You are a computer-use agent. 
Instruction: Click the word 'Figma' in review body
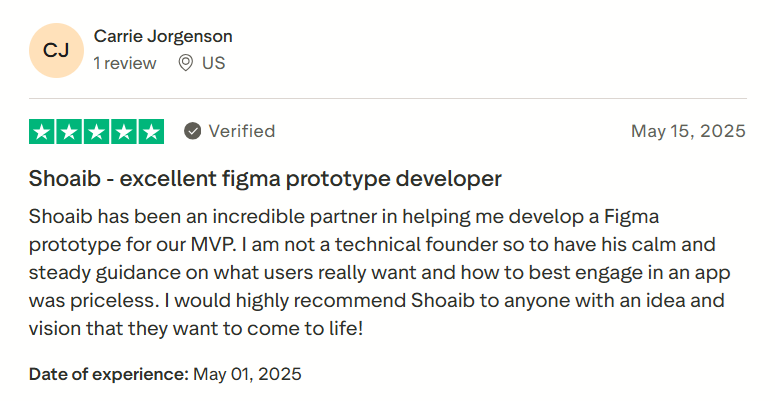[632, 217]
